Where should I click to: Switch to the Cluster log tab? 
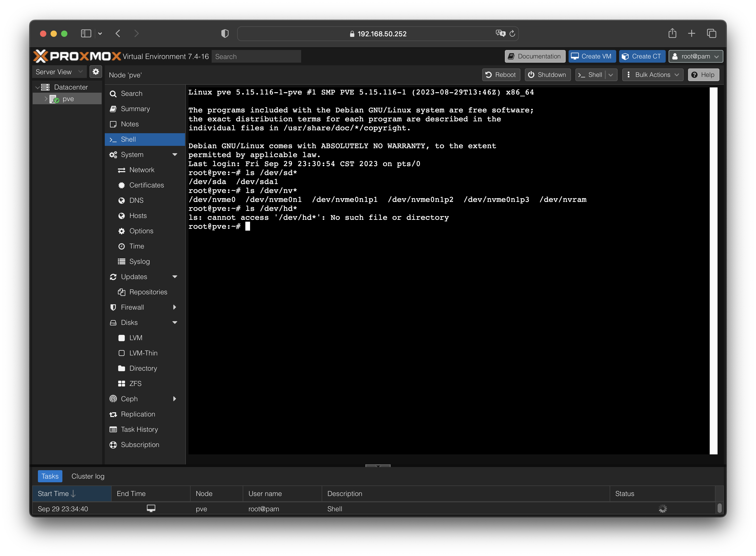pos(88,476)
